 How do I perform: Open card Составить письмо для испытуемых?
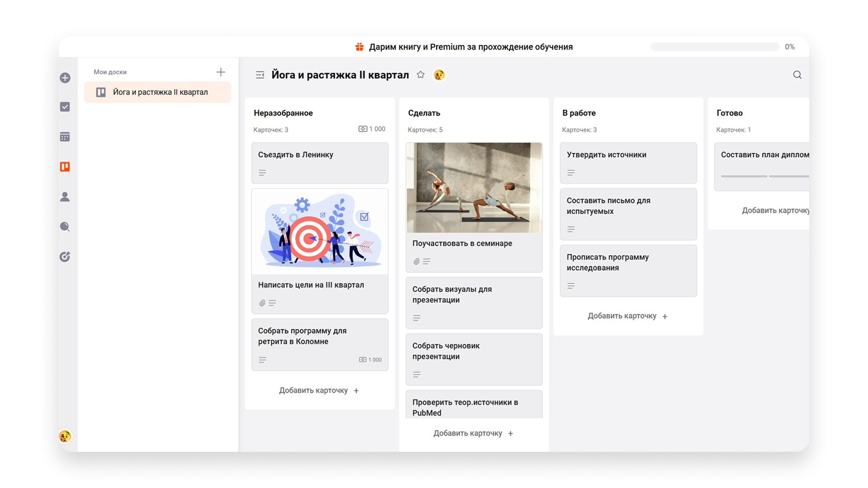pos(628,214)
